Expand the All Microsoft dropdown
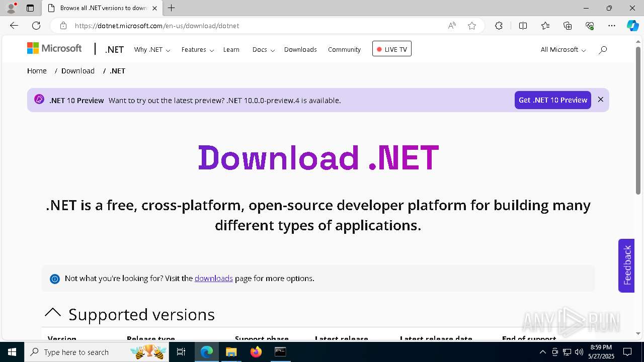 [563, 49]
